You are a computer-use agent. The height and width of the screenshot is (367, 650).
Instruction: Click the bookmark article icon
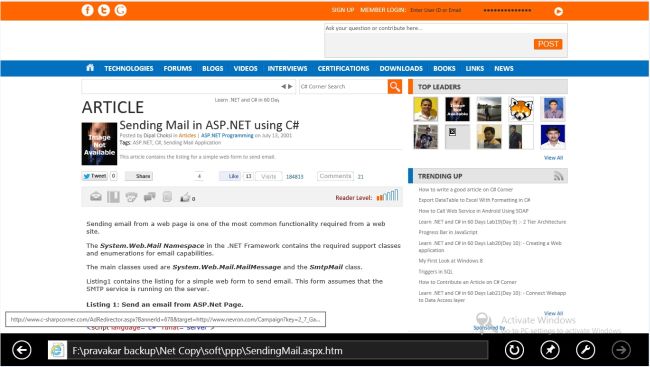[113, 197]
